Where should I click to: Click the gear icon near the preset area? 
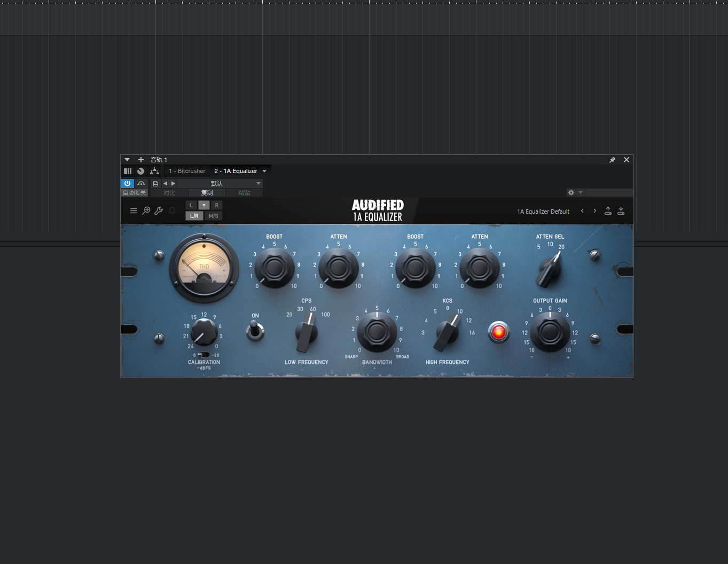pos(571,192)
